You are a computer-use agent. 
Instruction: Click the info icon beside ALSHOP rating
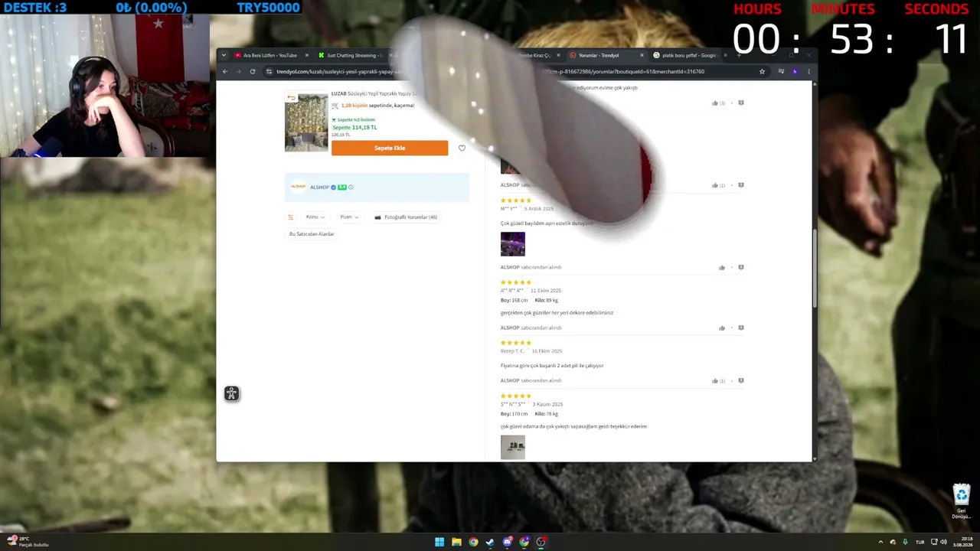click(351, 187)
